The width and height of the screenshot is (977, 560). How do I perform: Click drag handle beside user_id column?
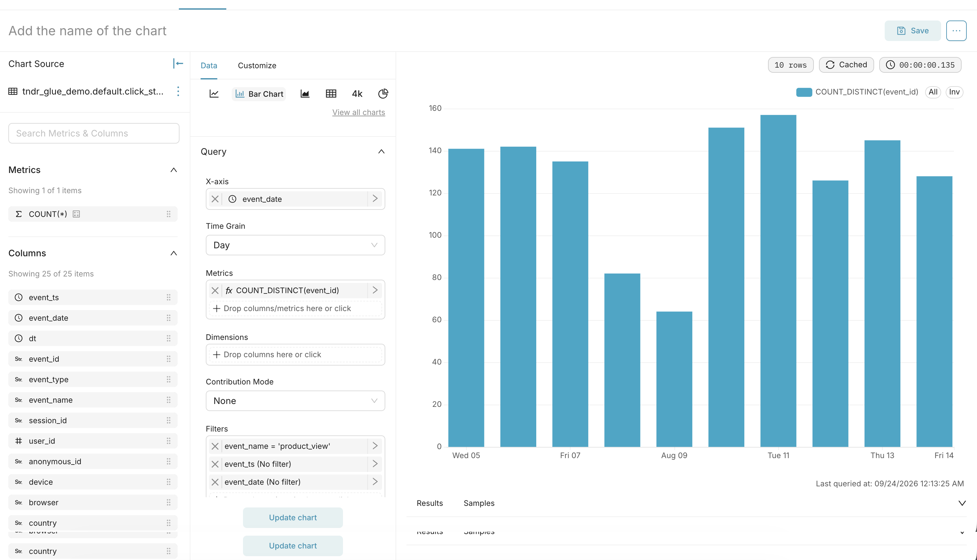click(169, 441)
